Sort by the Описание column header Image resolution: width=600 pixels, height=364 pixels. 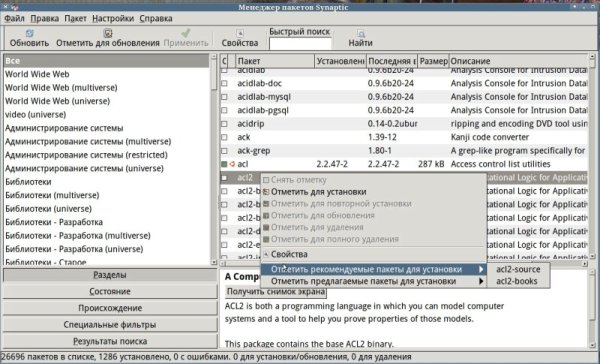pos(518,61)
